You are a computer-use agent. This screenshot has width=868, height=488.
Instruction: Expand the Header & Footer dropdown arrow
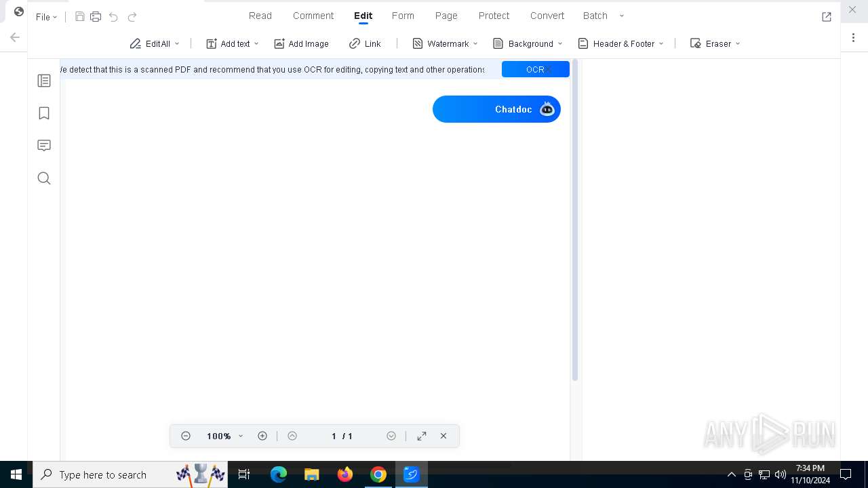661,43
